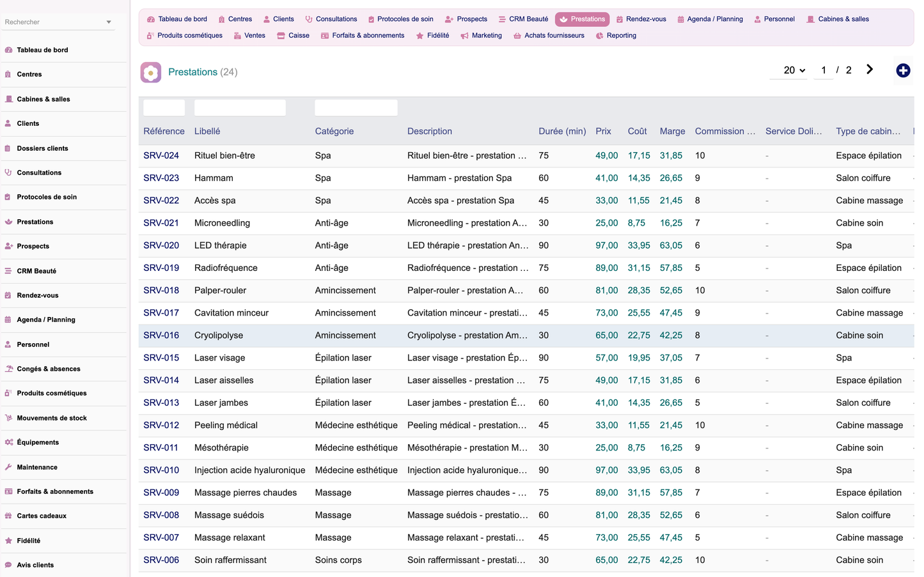Click Fidélité star icon in sidebar
Viewport: 924px width, 577px height.
8,541
